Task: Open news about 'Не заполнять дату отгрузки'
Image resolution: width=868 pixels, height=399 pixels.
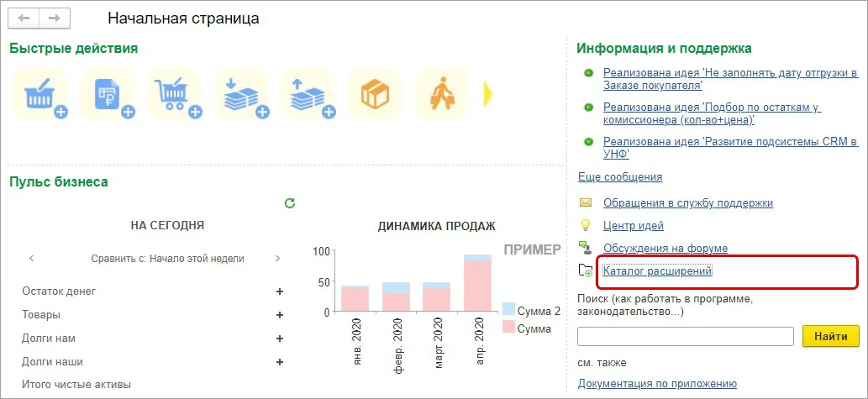Action: click(730, 79)
